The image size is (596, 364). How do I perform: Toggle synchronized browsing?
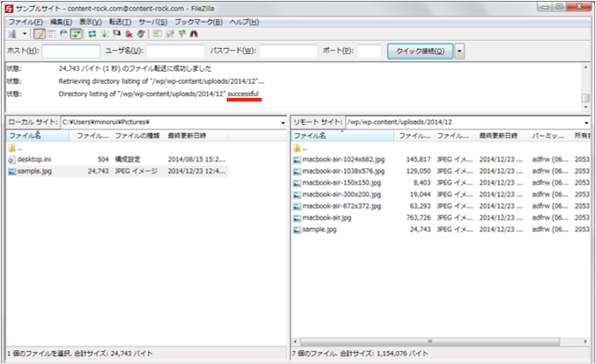pos(182,34)
